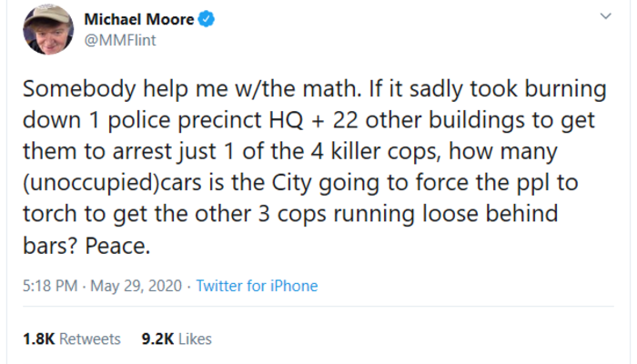This screenshot has height=364, width=637.
Task: Click the 9.2K like count number
Action: [157, 339]
